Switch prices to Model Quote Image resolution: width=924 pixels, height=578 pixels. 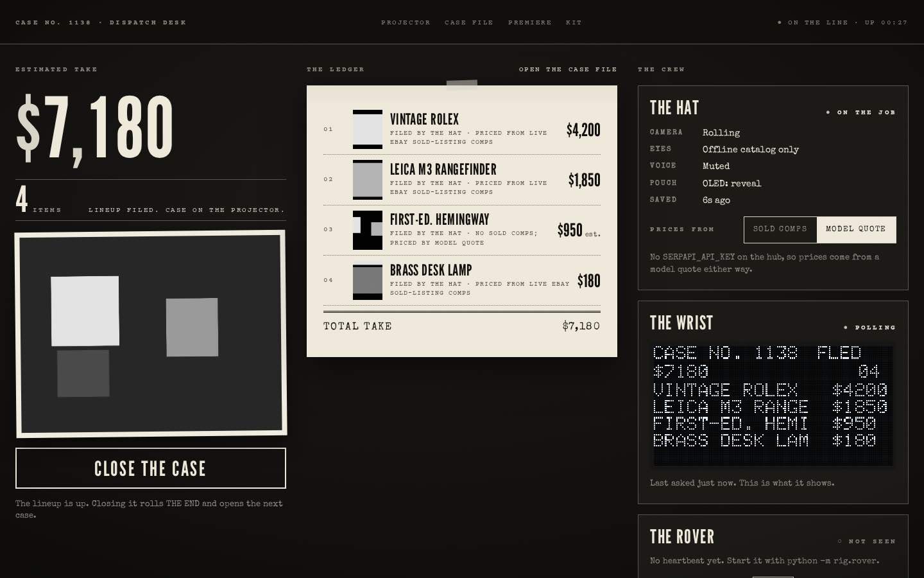[x=856, y=229]
